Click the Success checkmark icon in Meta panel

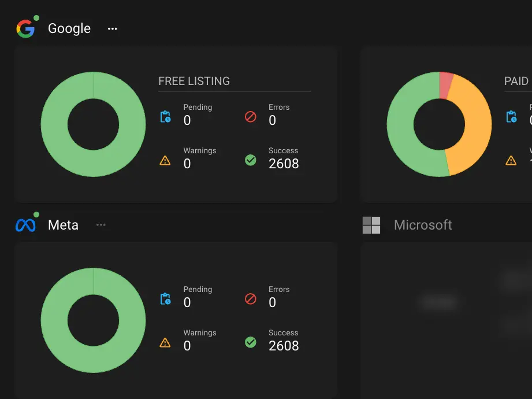click(250, 342)
